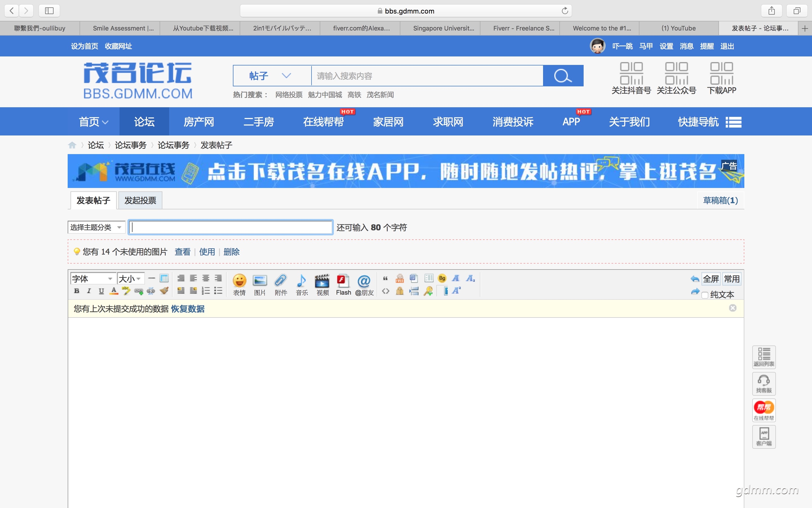Apply superscript A² formatting
Screen dimensions: 812x508
pos(456,291)
